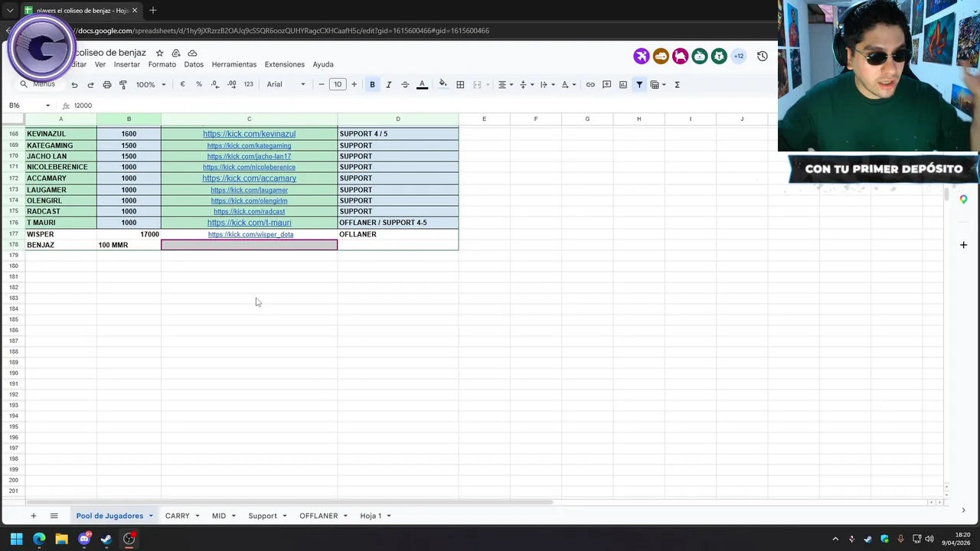
Task: Open the Herramientas menu
Action: pyautogui.click(x=234, y=64)
